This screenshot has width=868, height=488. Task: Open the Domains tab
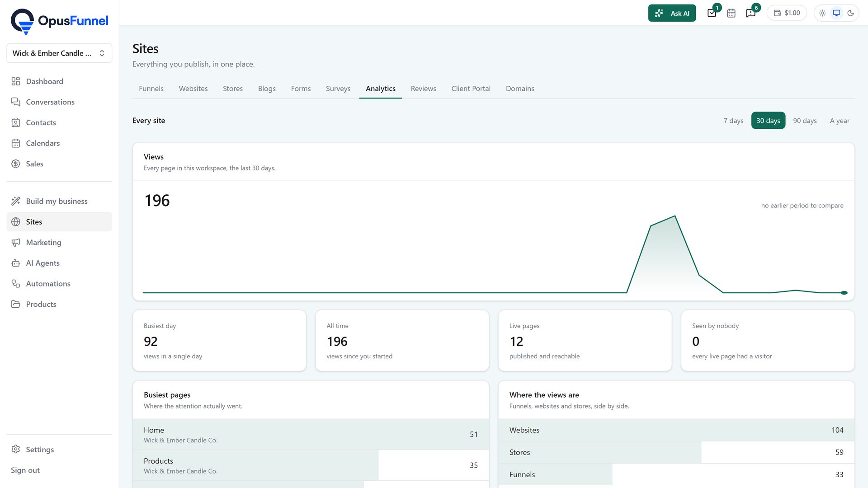[520, 89]
